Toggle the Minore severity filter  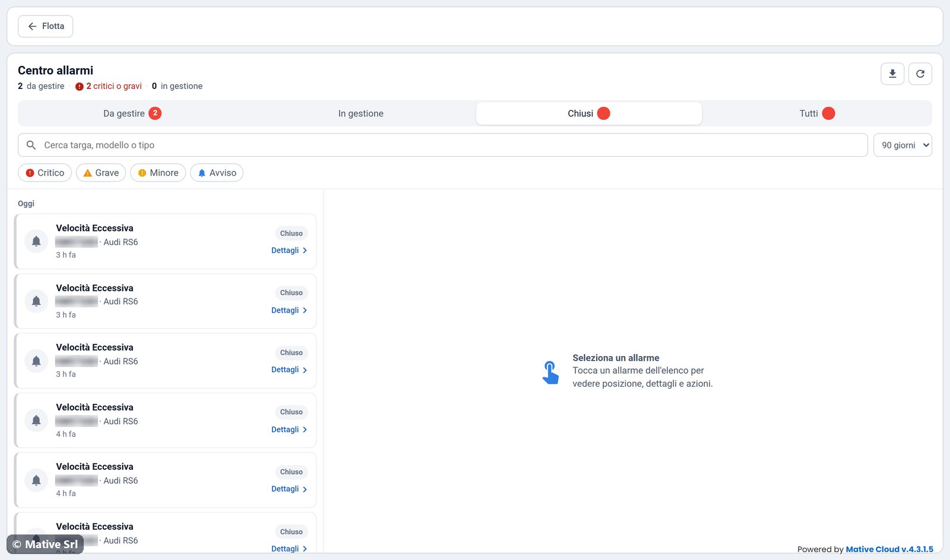coord(158,173)
